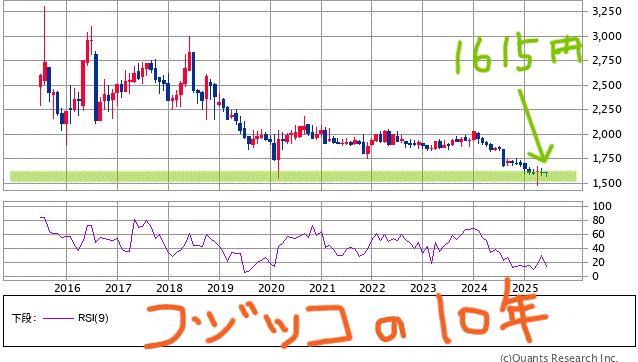Click the 2025 year label
The width and height of the screenshot is (638, 362).
[x=525, y=288]
